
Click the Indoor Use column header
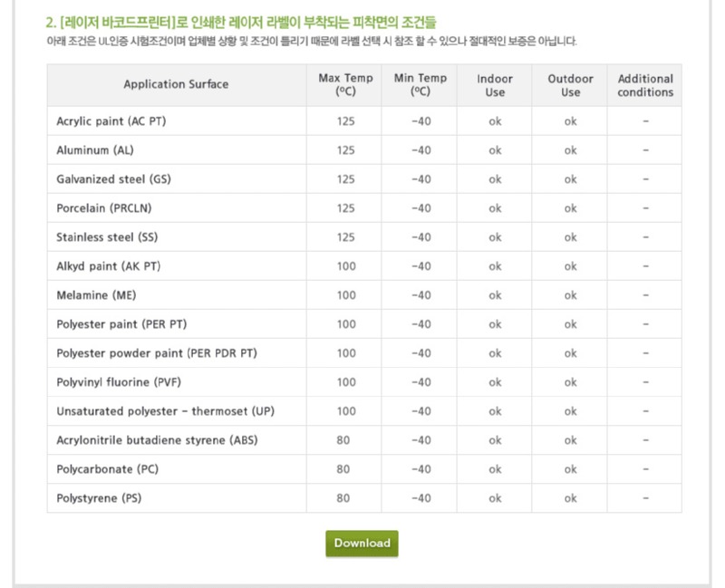(495, 85)
